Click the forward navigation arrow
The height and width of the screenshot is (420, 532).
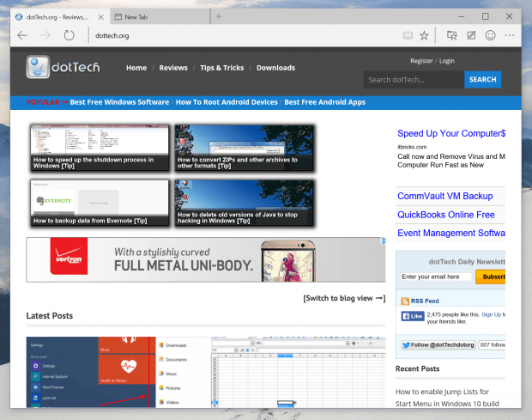45,35
